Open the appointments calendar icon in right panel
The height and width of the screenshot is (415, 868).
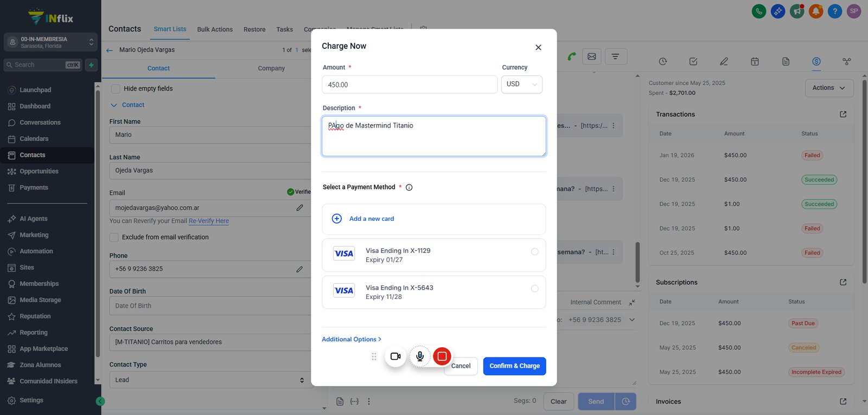(755, 61)
